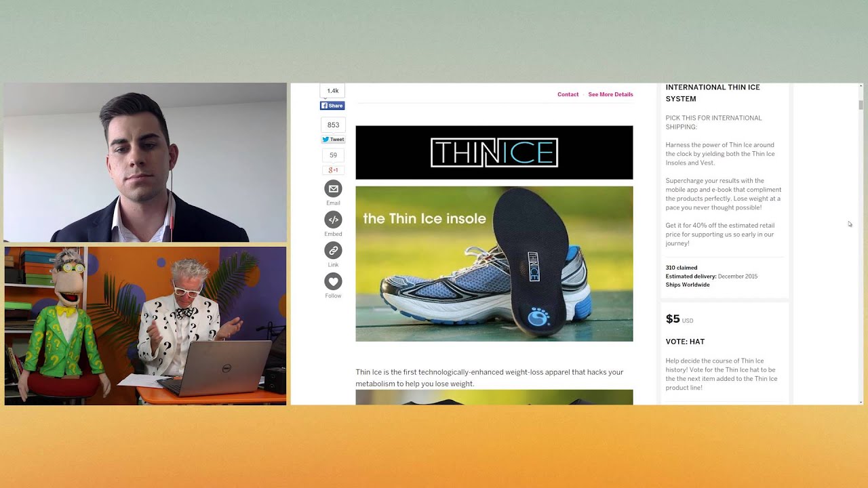
Task: Click the page scrollbar thumb
Action: (861, 104)
